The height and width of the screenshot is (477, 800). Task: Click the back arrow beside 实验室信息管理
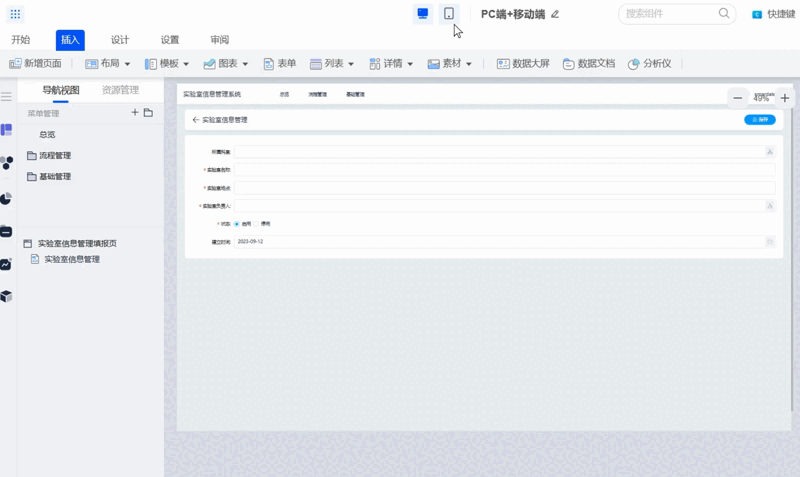click(195, 120)
